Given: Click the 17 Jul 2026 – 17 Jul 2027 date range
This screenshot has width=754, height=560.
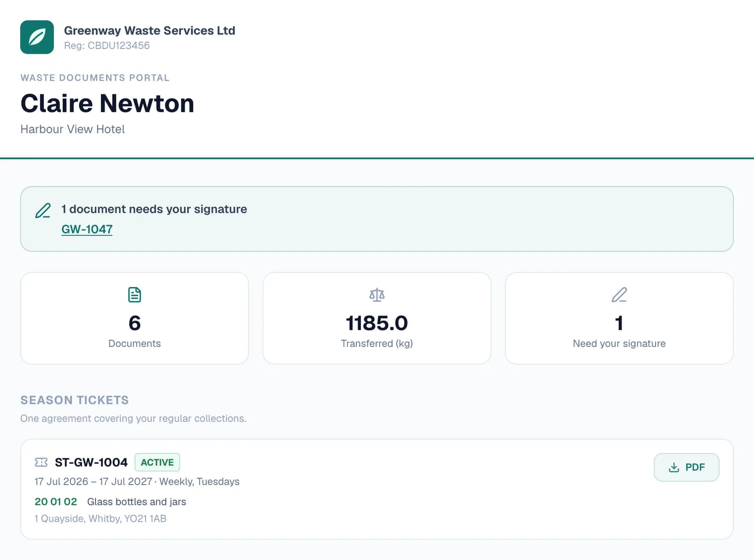Looking at the screenshot, I should 93,481.
